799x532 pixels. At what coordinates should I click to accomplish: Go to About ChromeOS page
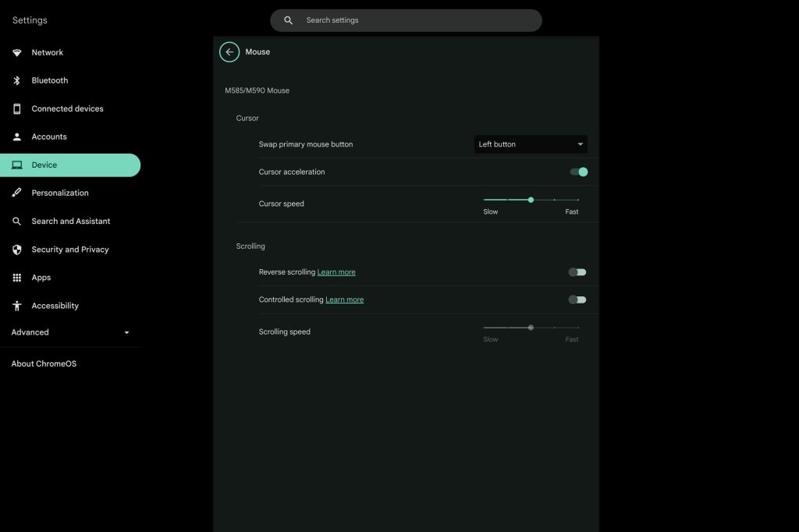pyautogui.click(x=44, y=364)
